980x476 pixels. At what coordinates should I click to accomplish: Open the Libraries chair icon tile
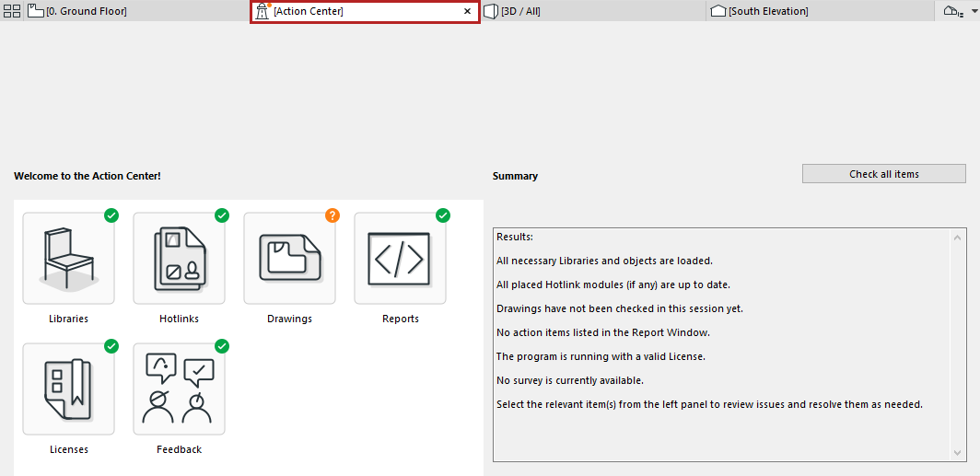point(69,258)
